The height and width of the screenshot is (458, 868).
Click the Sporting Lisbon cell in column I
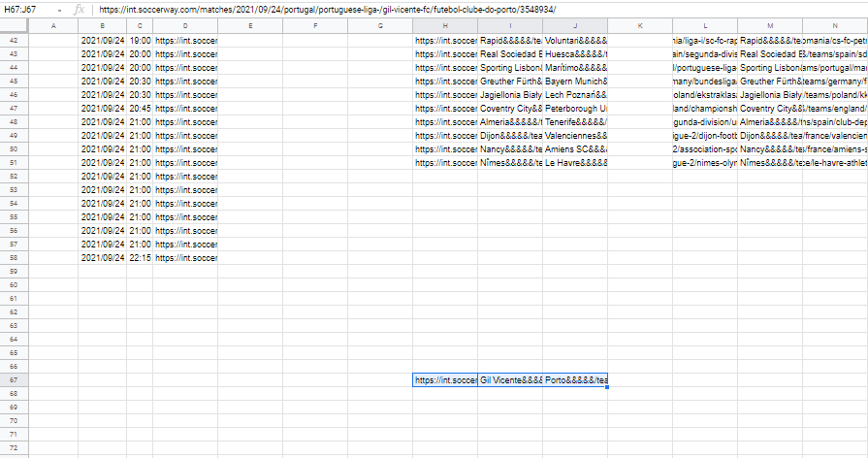click(510, 68)
